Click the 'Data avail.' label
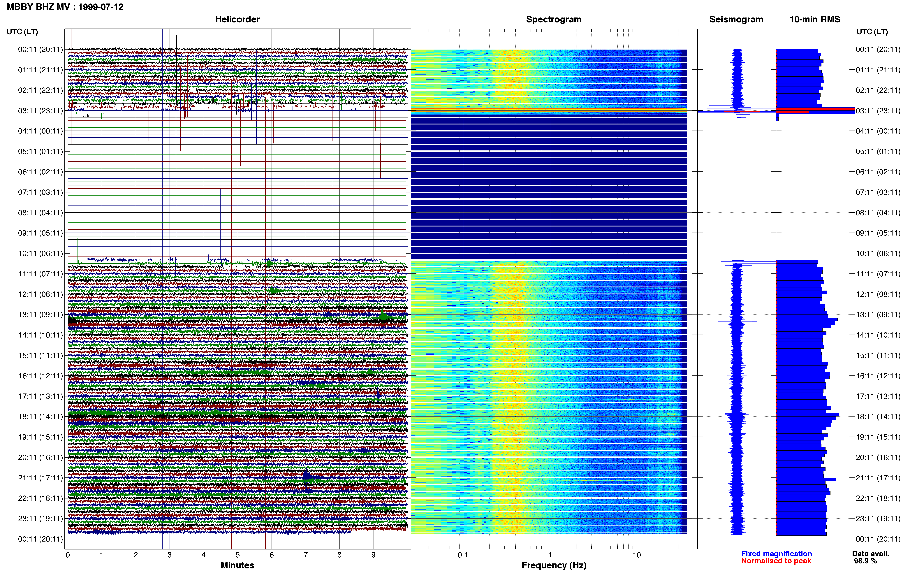Screen dimensions: 924x578 870,554
